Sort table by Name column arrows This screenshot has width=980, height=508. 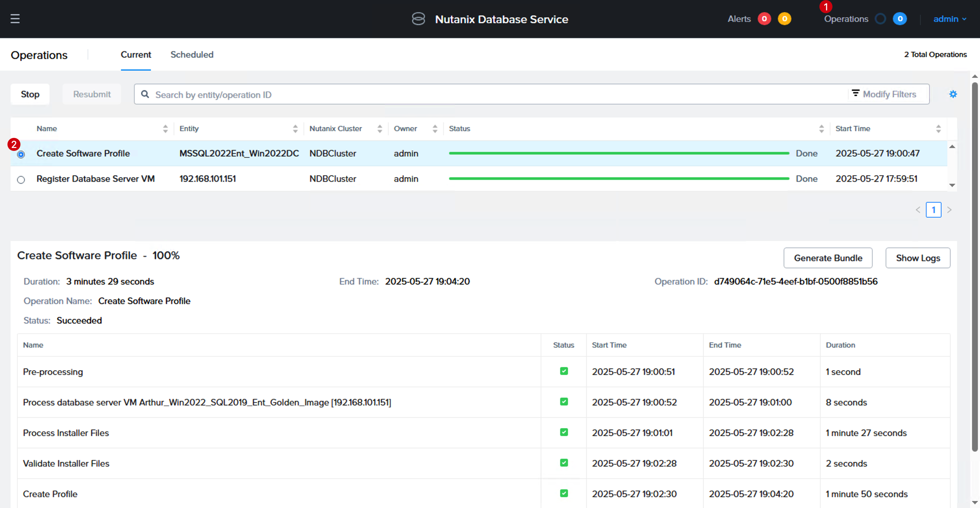165,129
